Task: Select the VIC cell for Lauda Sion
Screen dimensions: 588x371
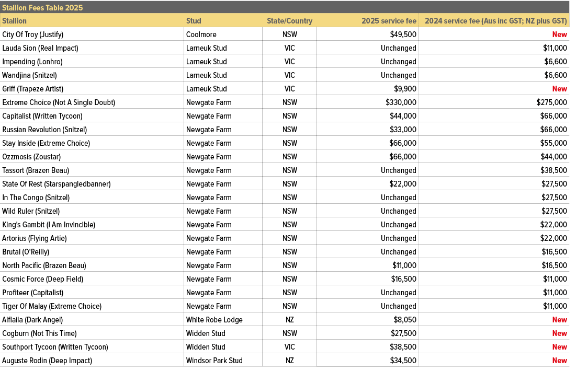Action: tap(290, 48)
